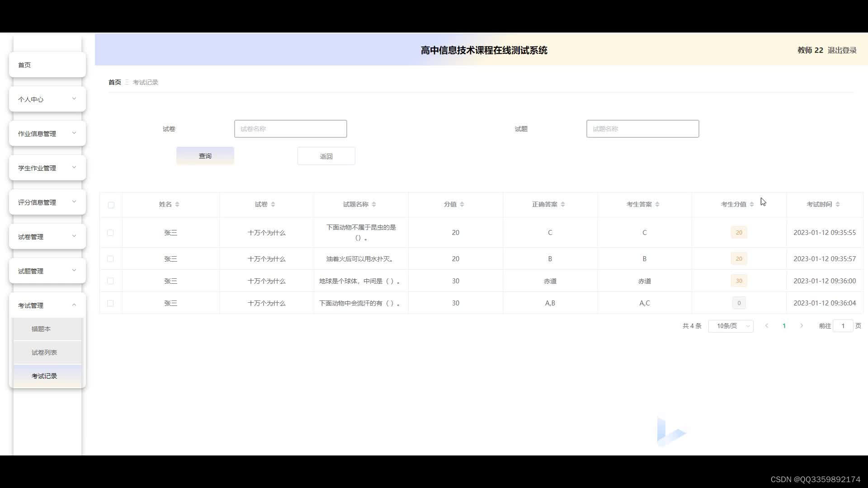Open 首页 in the sidebar

47,65
